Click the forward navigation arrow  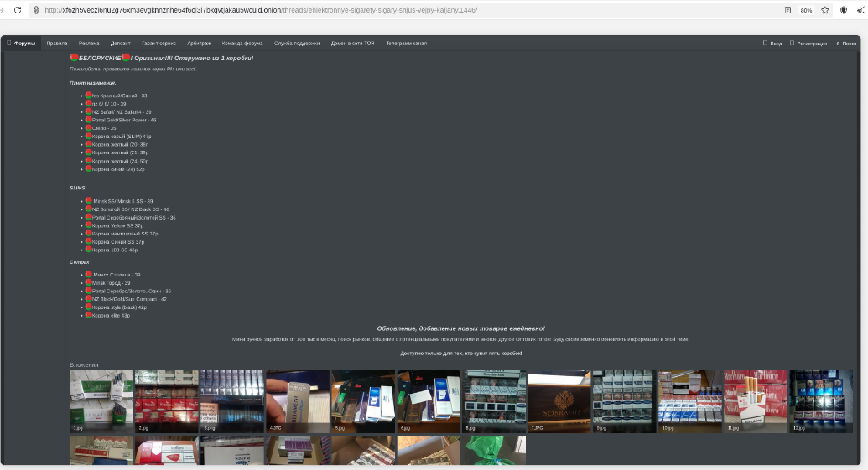[x=3, y=10]
